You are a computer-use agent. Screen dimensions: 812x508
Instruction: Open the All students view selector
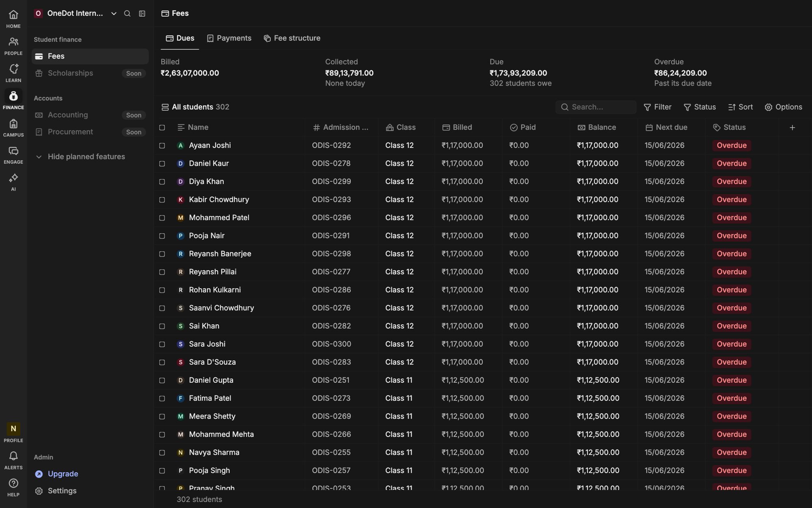(195, 107)
